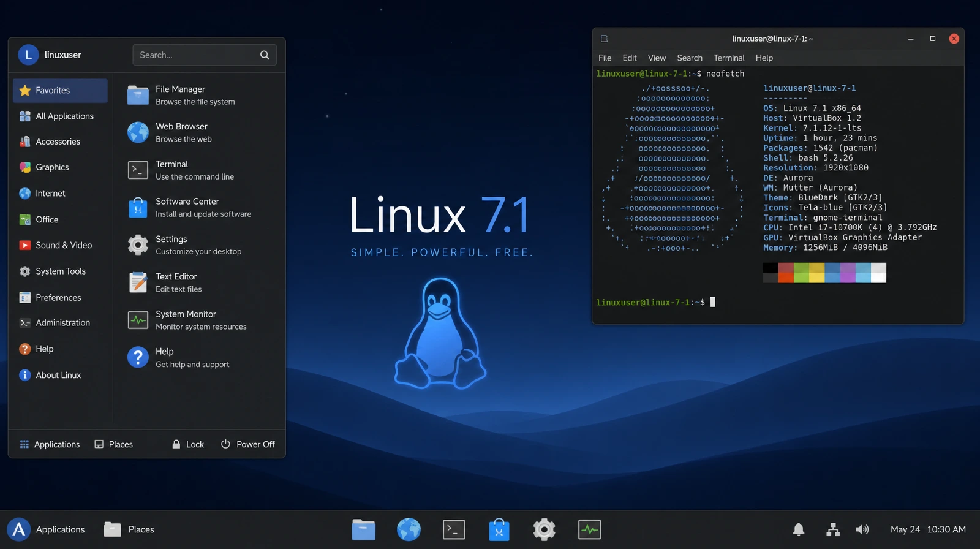Viewport: 980px width, 549px height.
Task: Click the green swatch in neofetch palette
Action: click(x=801, y=273)
